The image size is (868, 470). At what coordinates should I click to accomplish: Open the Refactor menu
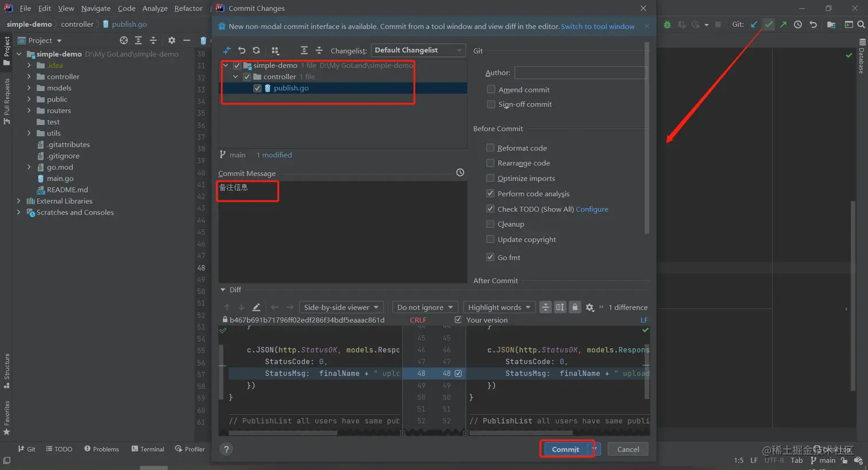(x=188, y=8)
